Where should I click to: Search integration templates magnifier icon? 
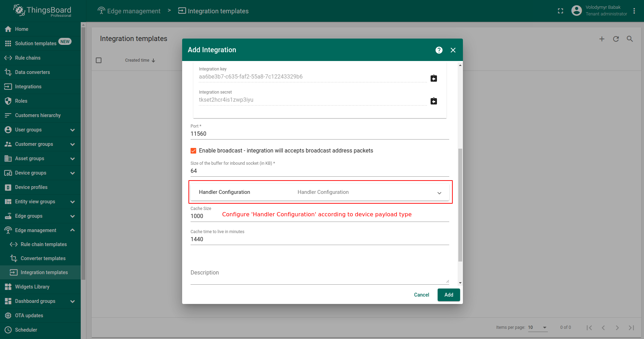click(x=630, y=39)
